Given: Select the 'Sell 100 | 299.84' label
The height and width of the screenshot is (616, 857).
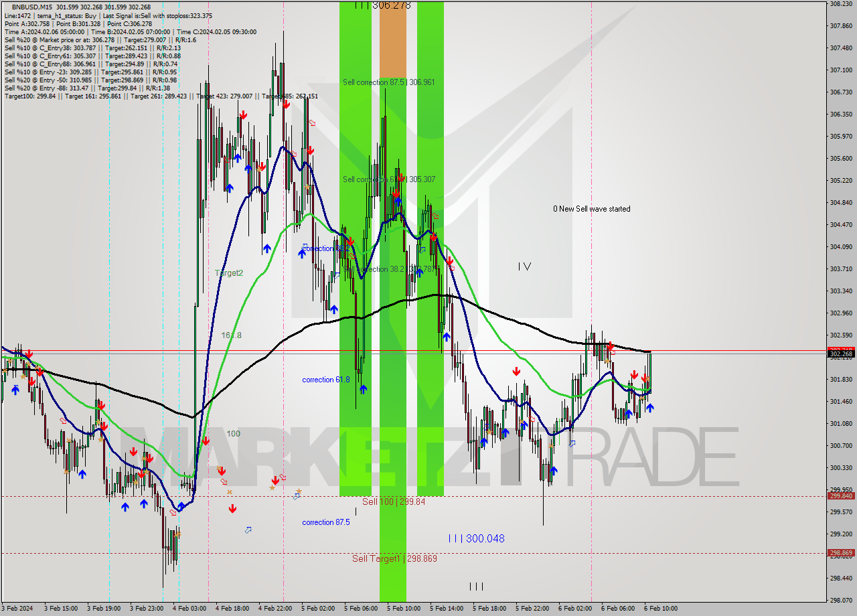Looking at the screenshot, I should 394,502.
